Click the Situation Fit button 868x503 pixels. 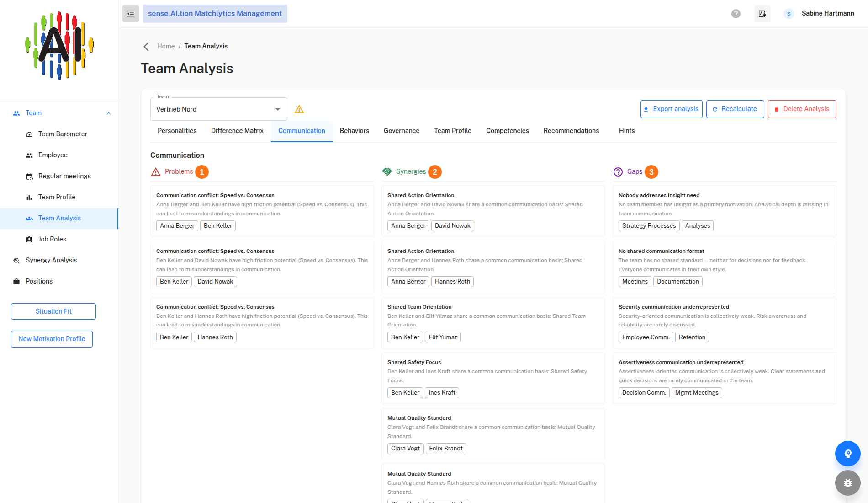(53, 311)
